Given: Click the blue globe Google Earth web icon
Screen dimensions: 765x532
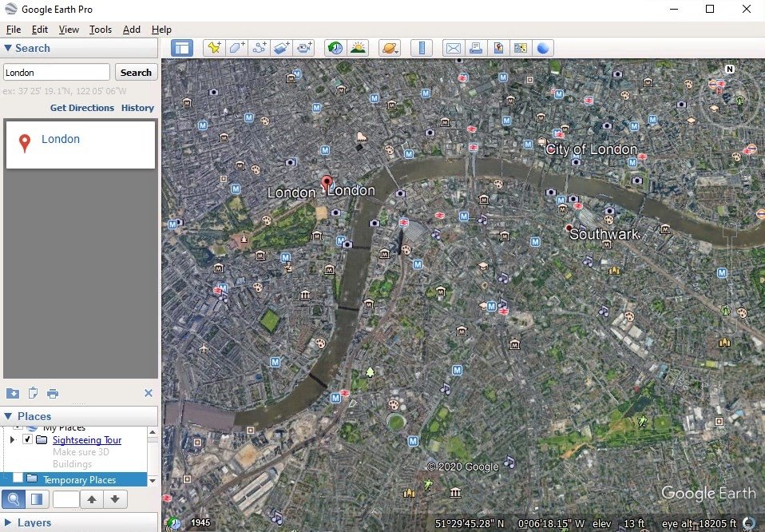Looking at the screenshot, I should click(543, 48).
